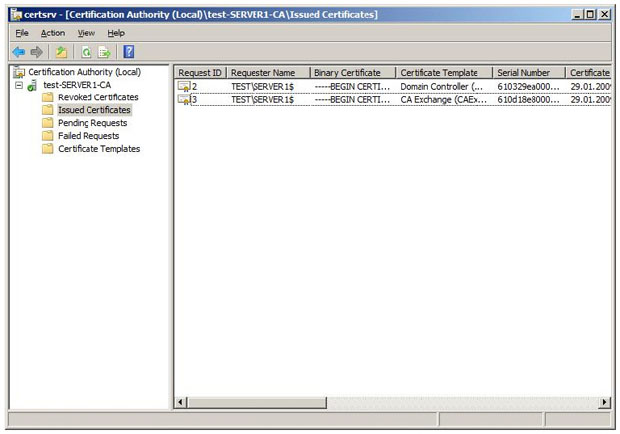Click the horizontal scrollbar thumb
This screenshot has height=434, width=620.
[257, 402]
